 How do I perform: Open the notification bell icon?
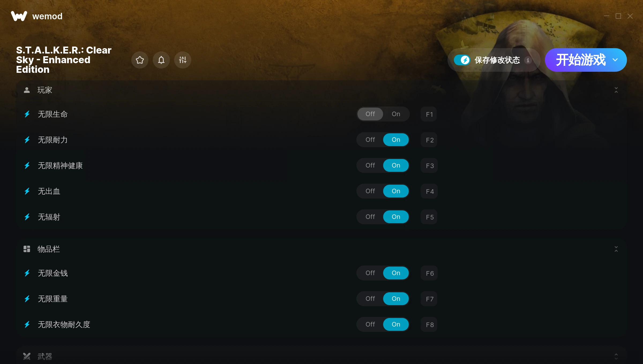click(x=161, y=60)
